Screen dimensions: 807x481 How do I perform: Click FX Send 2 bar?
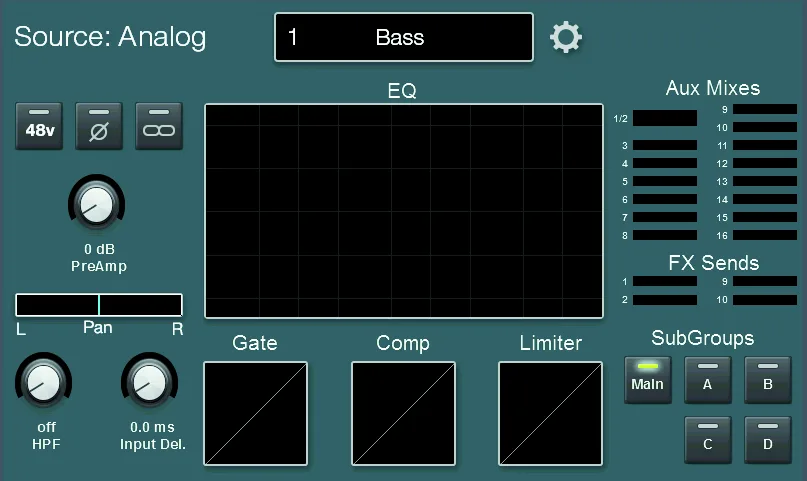pos(665,299)
